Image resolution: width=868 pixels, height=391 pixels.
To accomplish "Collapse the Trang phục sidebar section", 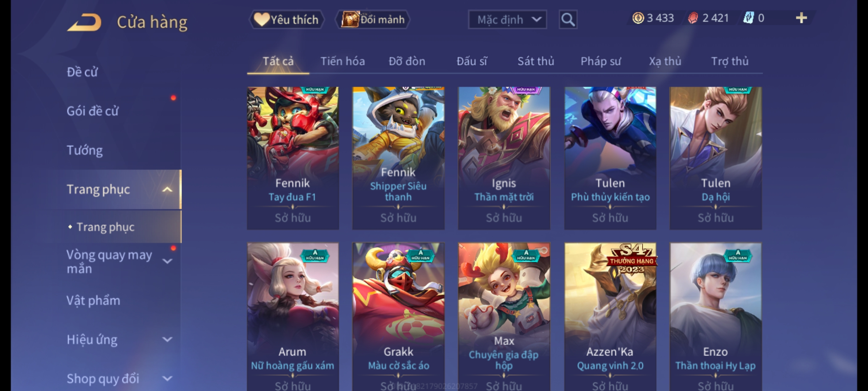I will click(167, 189).
